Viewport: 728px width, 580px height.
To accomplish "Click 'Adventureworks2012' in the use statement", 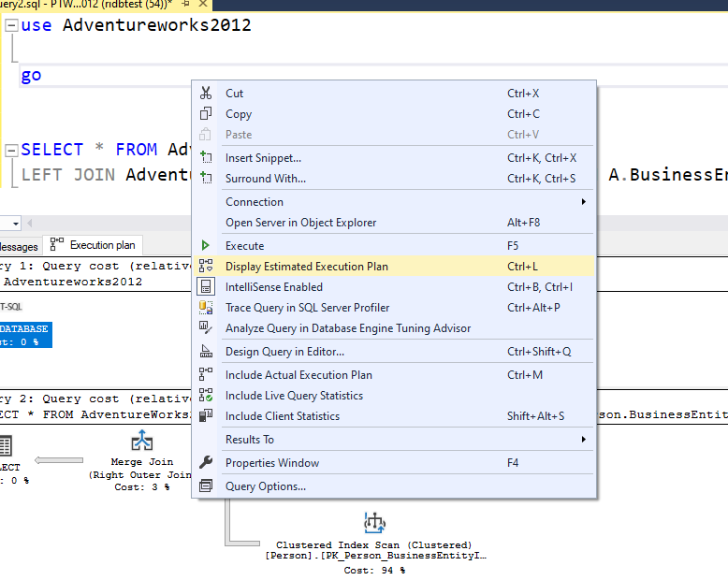I will pos(157,24).
